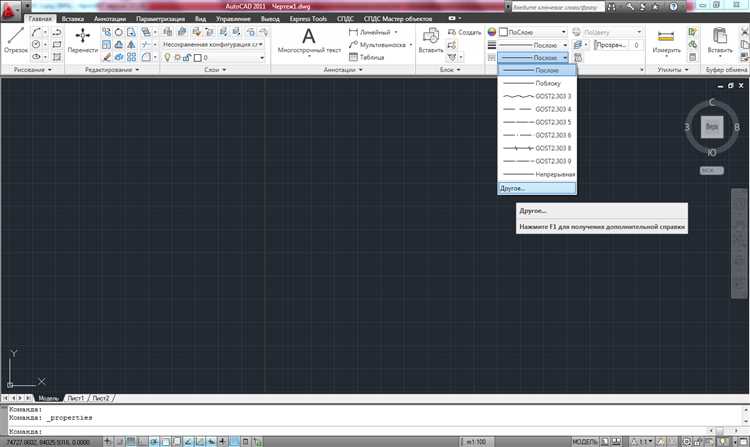Open the layer 0 dropdown list
Viewport: 750px width, 447px height.
tap(262, 57)
